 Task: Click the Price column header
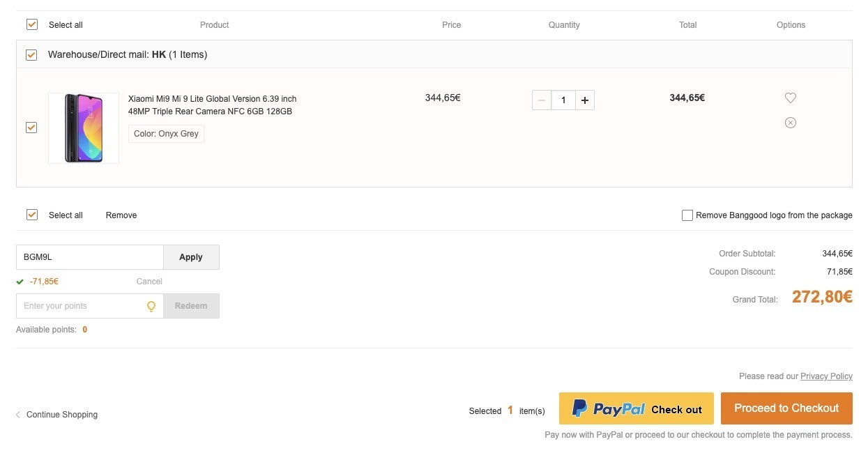[452, 25]
